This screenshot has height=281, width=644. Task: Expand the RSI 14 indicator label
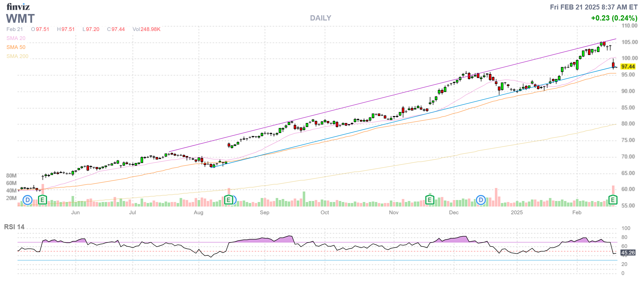[14, 227]
